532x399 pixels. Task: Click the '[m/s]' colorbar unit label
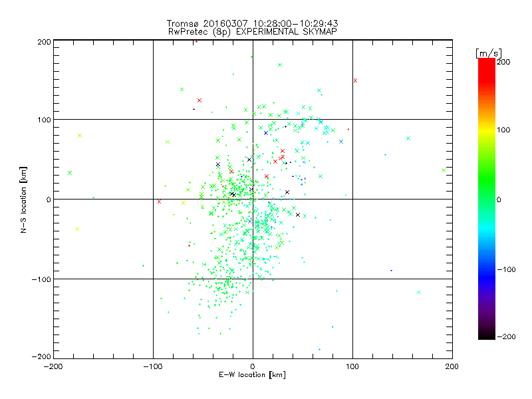click(x=489, y=53)
